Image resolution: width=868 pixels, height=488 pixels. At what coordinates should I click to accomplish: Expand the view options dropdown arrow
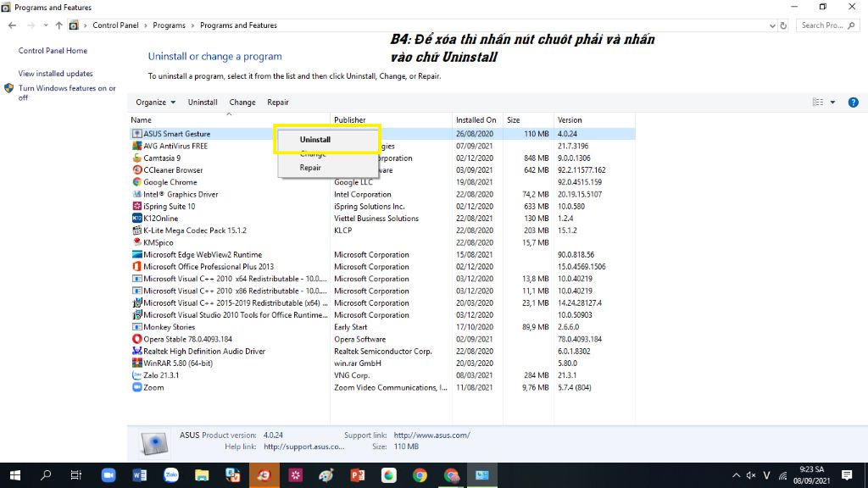(x=832, y=103)
